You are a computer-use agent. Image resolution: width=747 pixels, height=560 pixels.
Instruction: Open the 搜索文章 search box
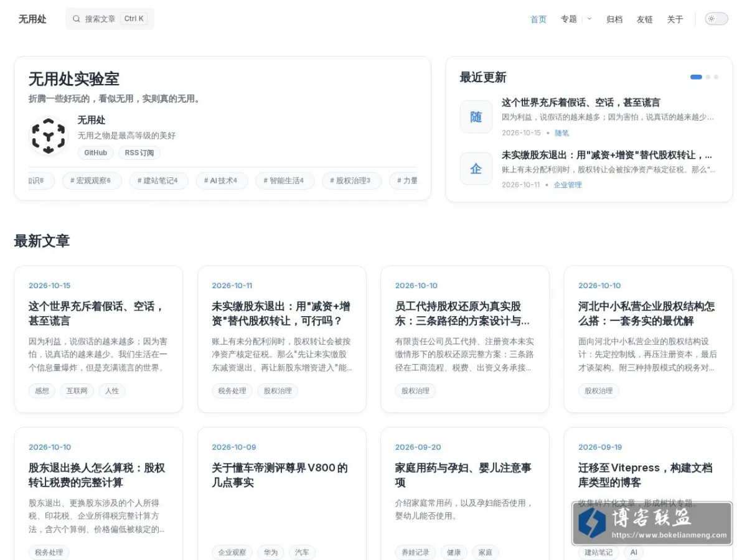(x=110, y=19)
